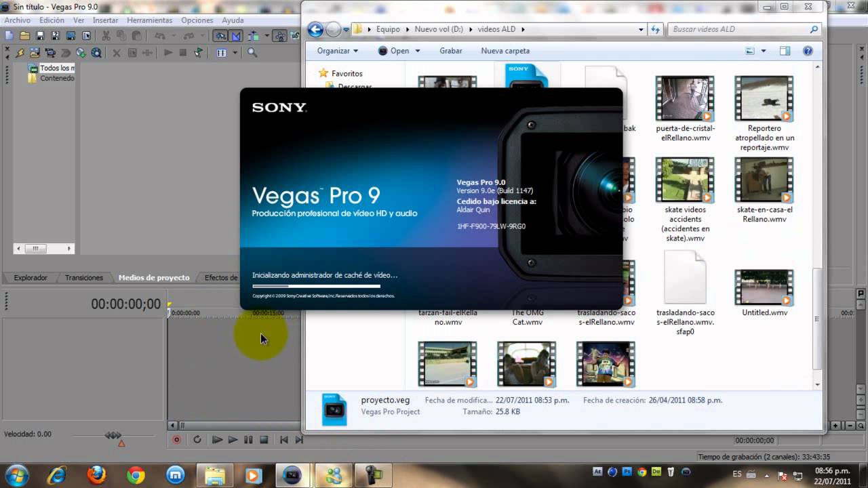The height and width of the screenshot is (488, 868).
Task: Click the Open project folder icon in Vegas
Action: (24, 36)
